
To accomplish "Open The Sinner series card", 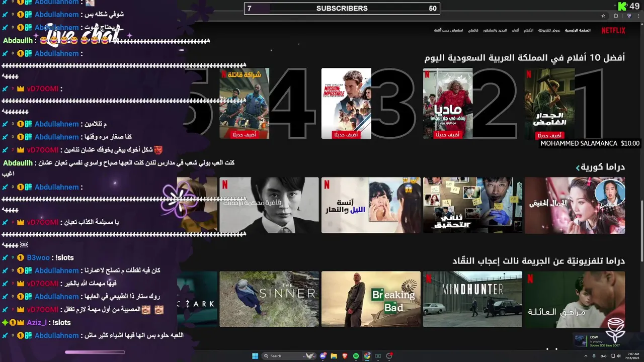I will coord(269,299).
